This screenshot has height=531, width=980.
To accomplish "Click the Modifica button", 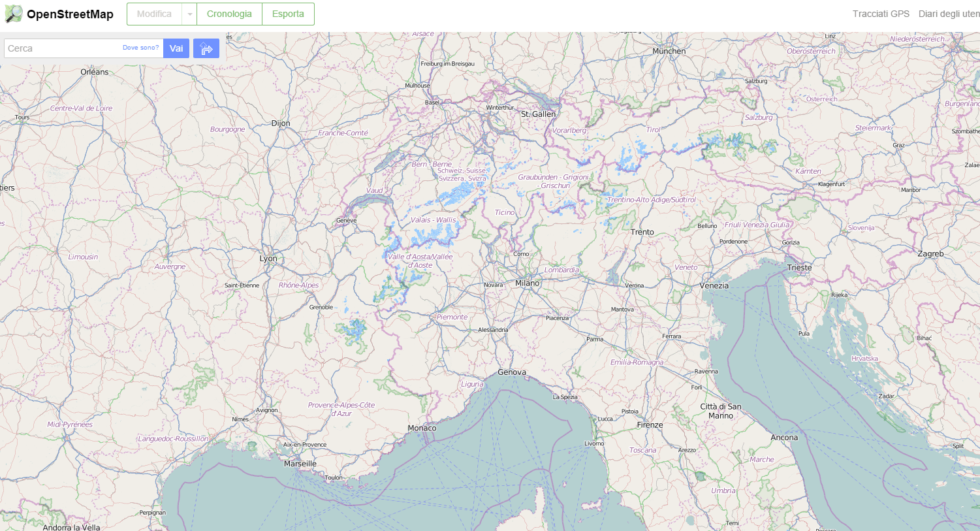I will pyautogui.click(x=154, y=14).
